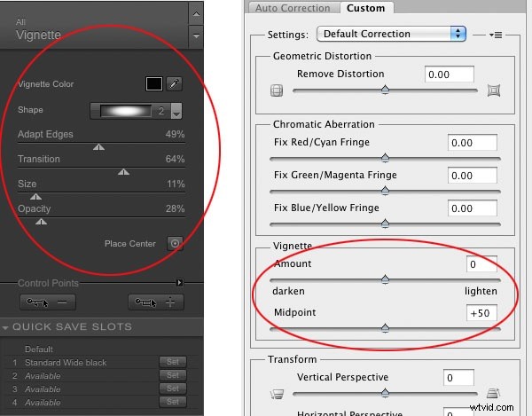The width and height of the screenshot is (532, 416).
Task: Click the Vignette Amount slider handle
Action: [385, 279]
